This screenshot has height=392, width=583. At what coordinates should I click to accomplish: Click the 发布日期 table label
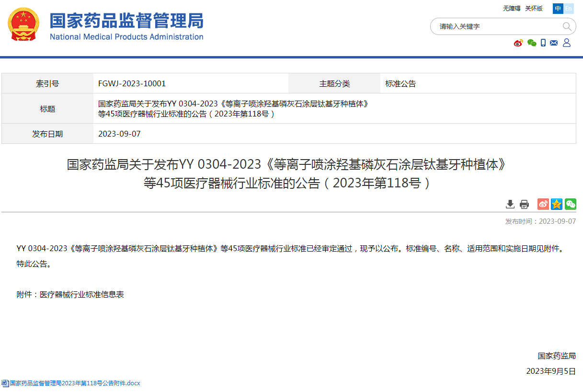coord(47,134)
